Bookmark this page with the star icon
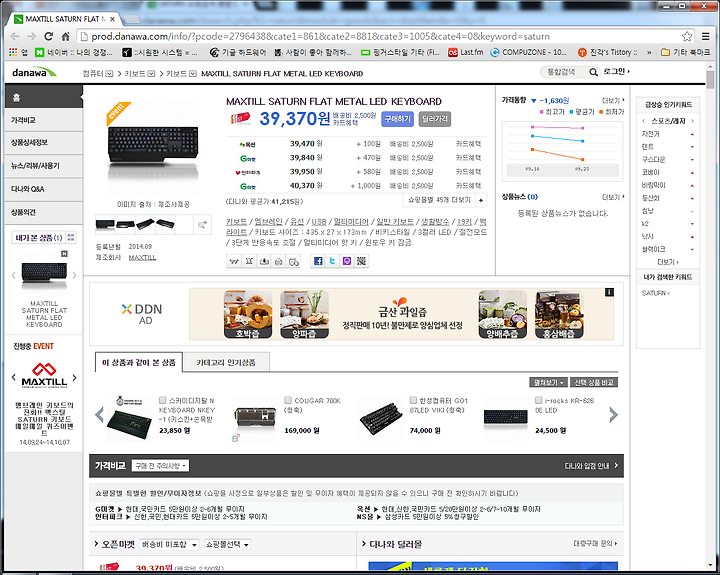 pyautogui.click(x=687, y=36)
